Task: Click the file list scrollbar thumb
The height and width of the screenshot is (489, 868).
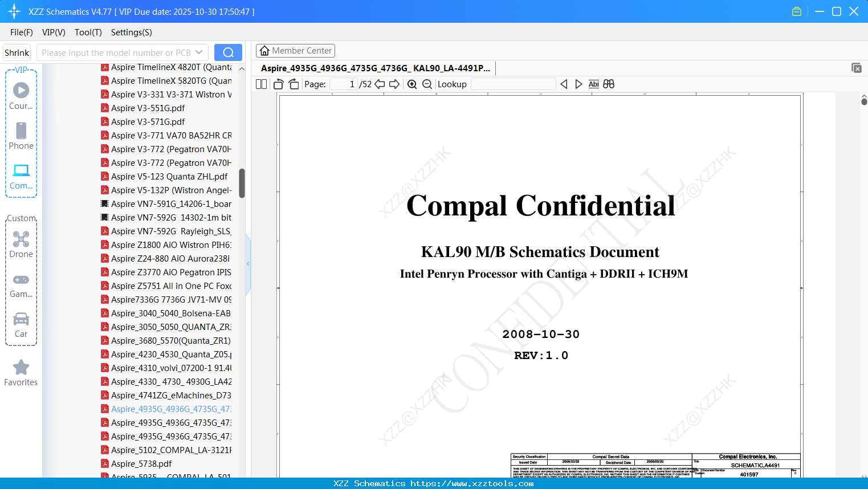Action: point(242,183)
